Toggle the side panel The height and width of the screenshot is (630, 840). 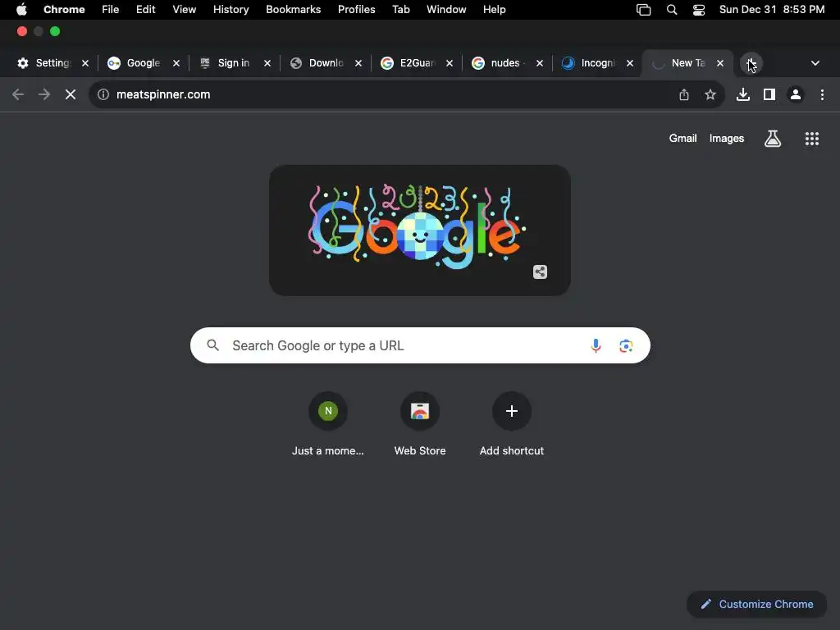pyautogui.click(x=769, y=95)
